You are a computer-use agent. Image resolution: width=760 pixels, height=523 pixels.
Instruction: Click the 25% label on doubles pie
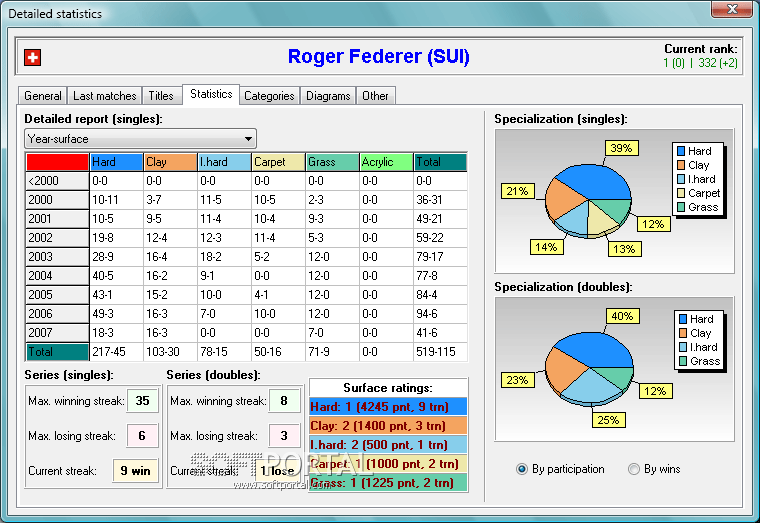pos(608,420)
